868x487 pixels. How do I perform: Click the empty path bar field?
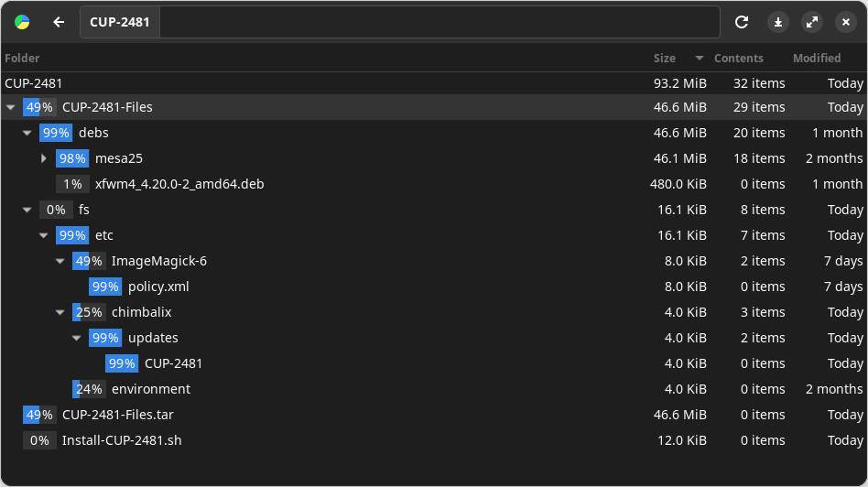439,22
